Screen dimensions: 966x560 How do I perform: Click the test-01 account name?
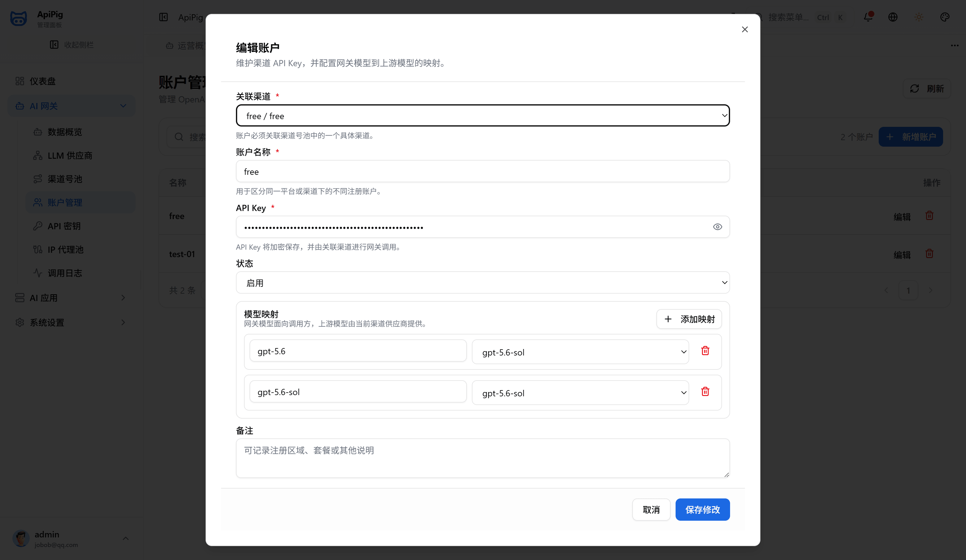182,254
